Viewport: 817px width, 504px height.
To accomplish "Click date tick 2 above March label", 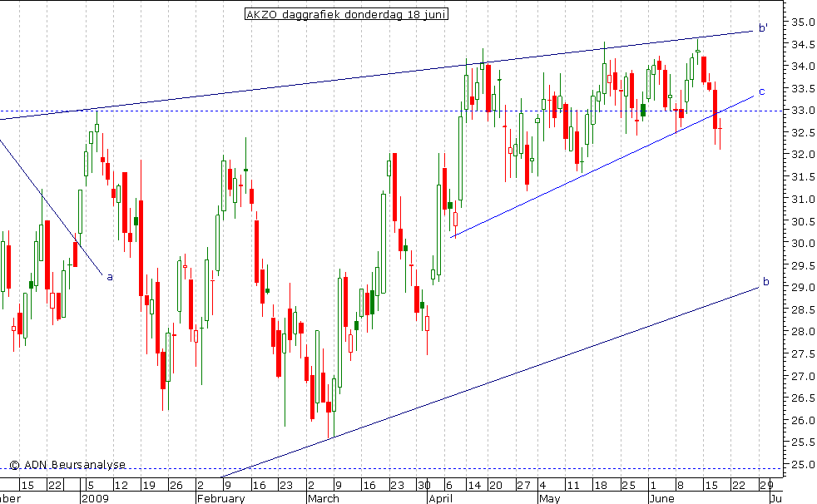I will (310, 485).
